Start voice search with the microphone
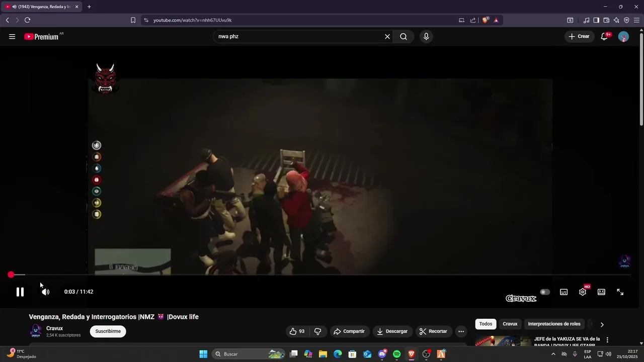The image size is (644, 362). [426, 37]
